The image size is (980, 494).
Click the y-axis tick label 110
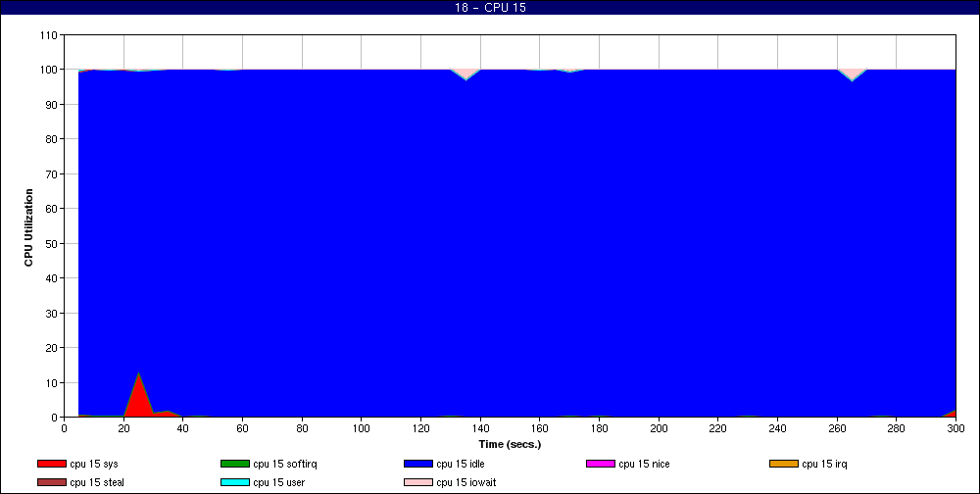[49, 35]
